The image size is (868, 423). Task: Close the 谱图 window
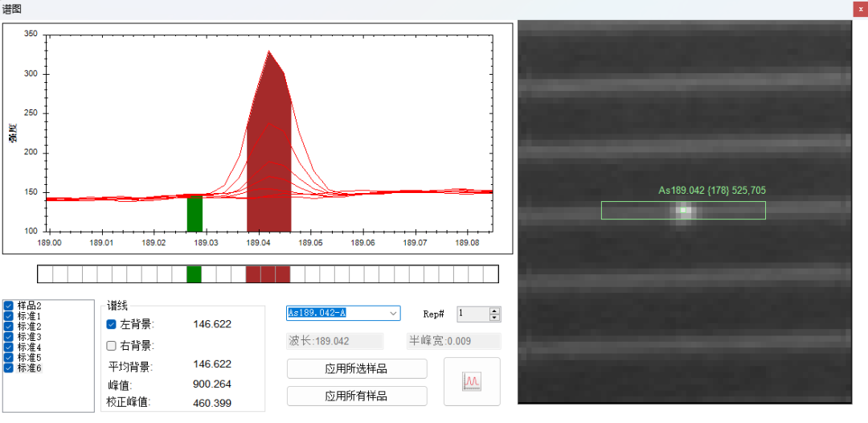(x=861, y=8)
